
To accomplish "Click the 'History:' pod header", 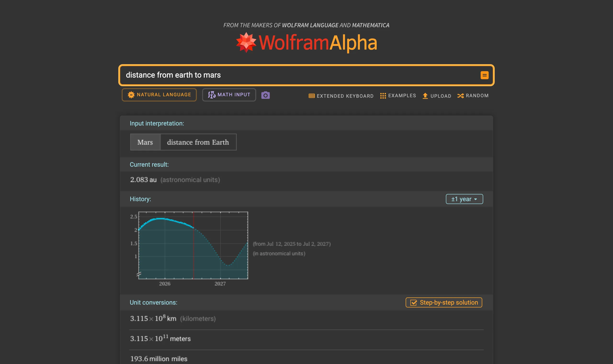I will point(140,199).
